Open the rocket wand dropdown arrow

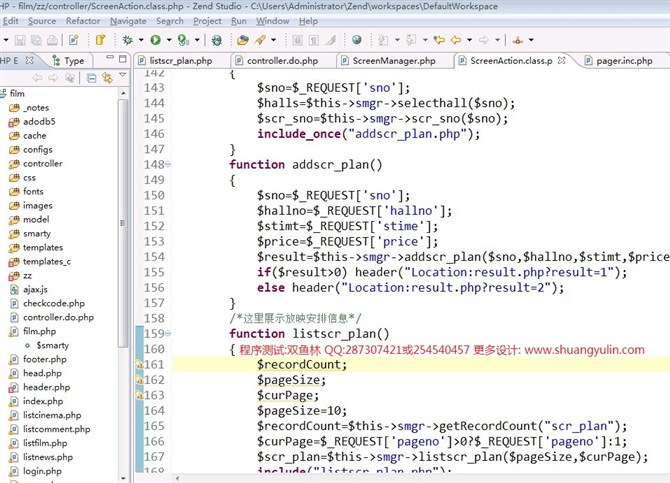[x=273, y=40]
